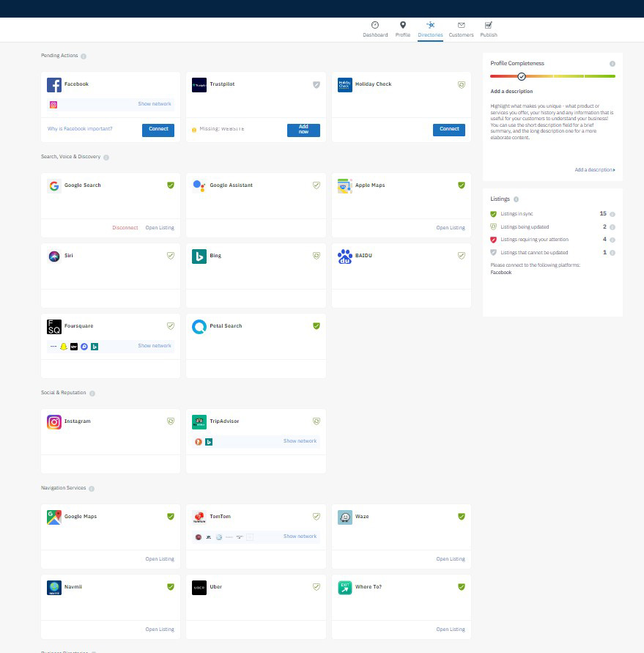Select the Directories tab
The height and width of the screenshot is (653, 644).
pos(430,29)
